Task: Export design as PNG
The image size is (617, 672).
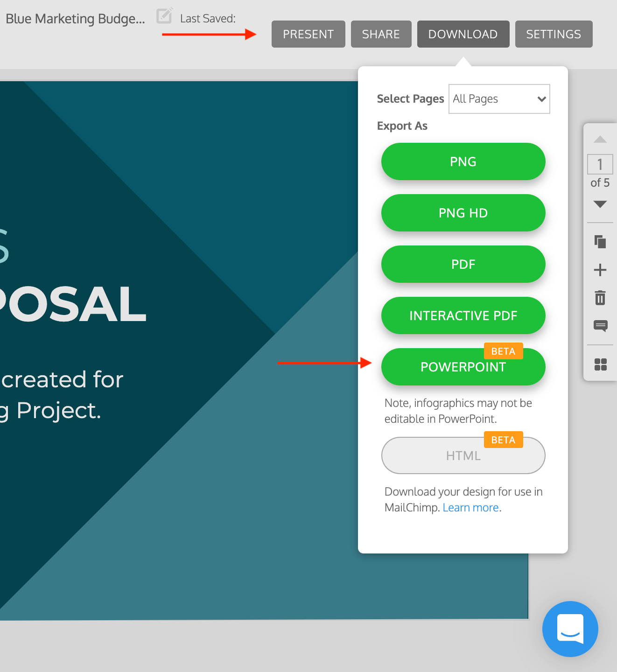Action: (463, 161)
